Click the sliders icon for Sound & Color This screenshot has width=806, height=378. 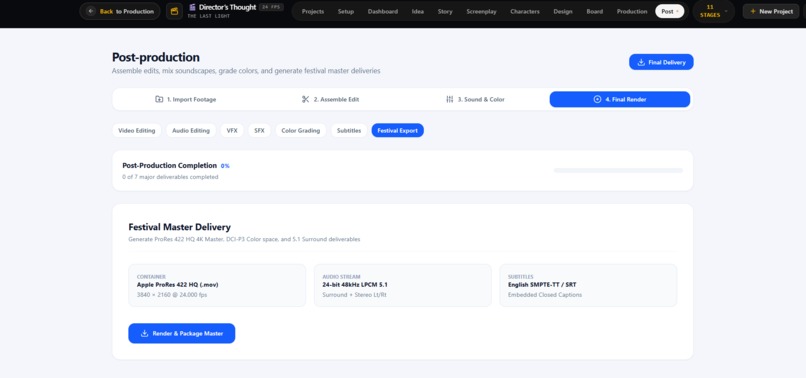[450, 99]
